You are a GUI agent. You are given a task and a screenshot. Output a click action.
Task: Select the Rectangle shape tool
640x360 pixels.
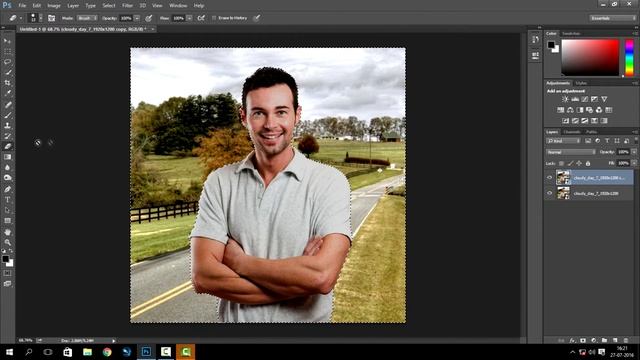pos(7,220)
